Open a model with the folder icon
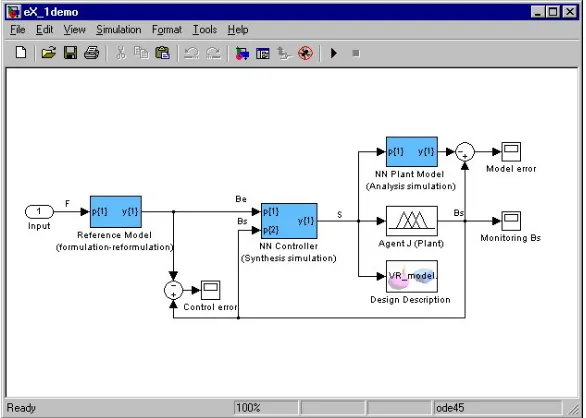 point(48,53)
